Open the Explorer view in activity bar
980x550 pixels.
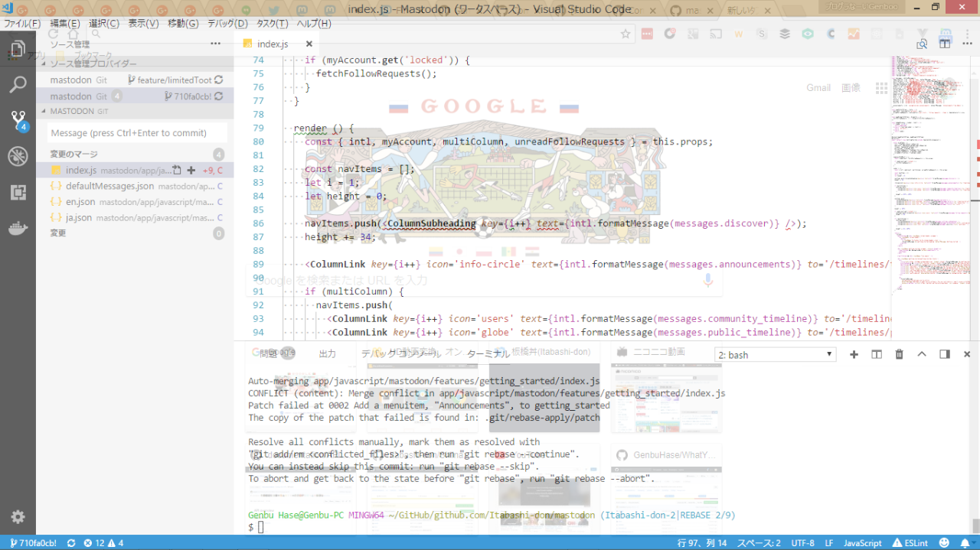pos(18,49)
